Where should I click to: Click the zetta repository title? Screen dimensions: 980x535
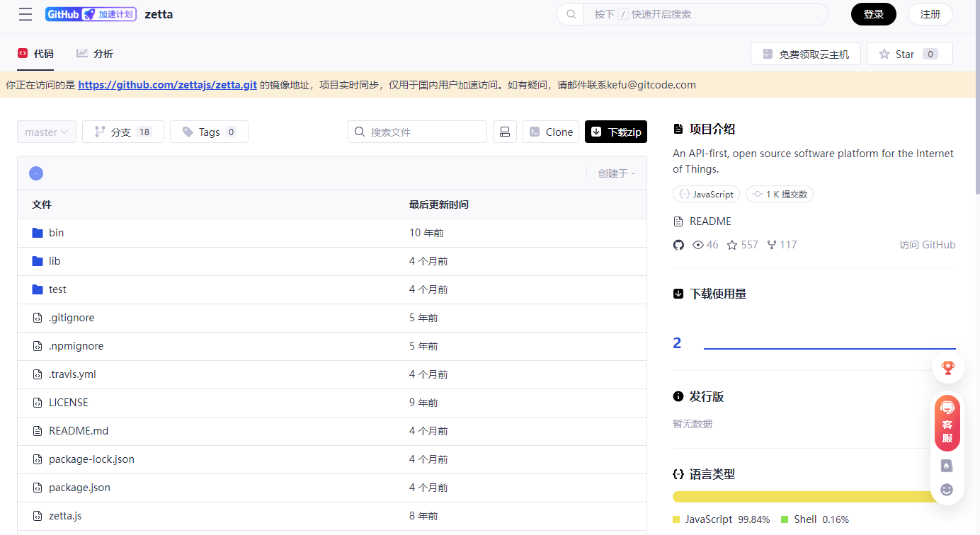pos(159,14)
